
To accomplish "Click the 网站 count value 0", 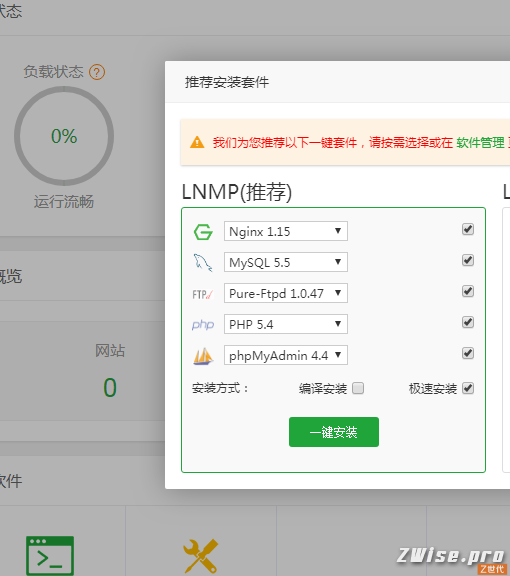I will point(110,388).
